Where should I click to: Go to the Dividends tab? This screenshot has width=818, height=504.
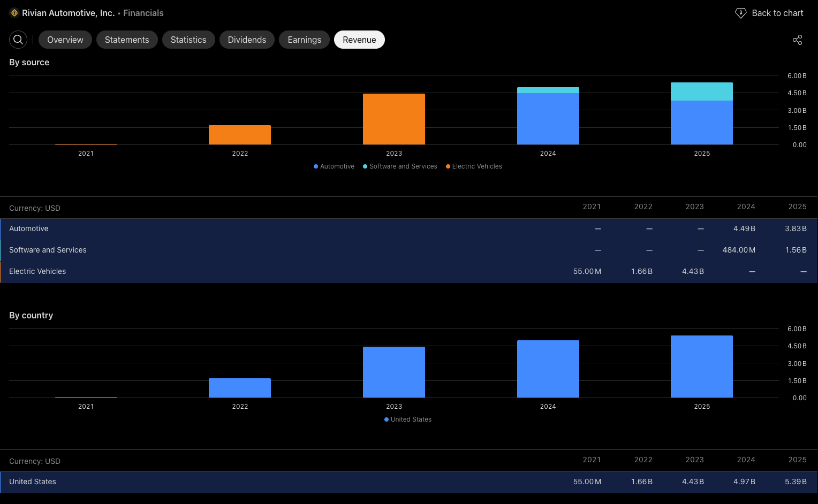coord(247,40)
